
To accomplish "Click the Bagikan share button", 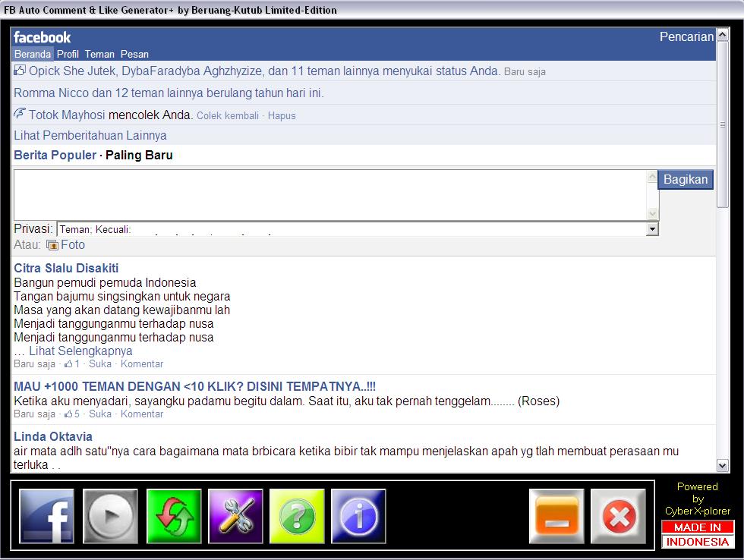I will pos(685,179).
